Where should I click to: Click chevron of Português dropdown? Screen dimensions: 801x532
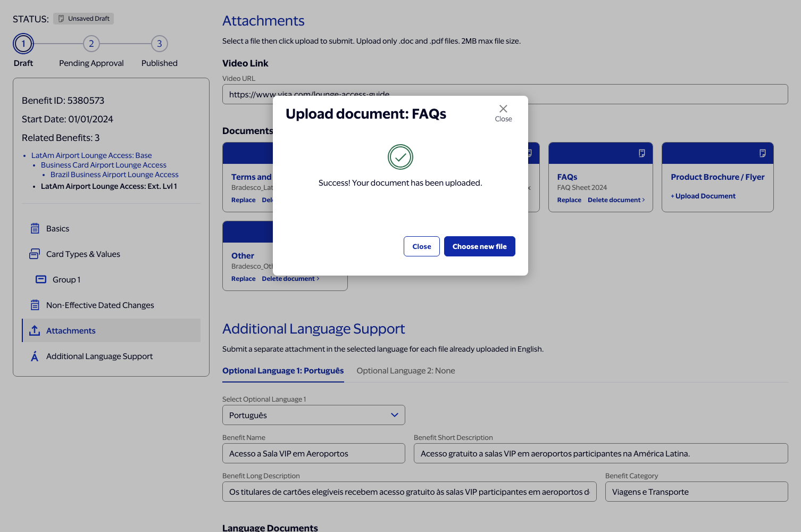click(395, 415)
